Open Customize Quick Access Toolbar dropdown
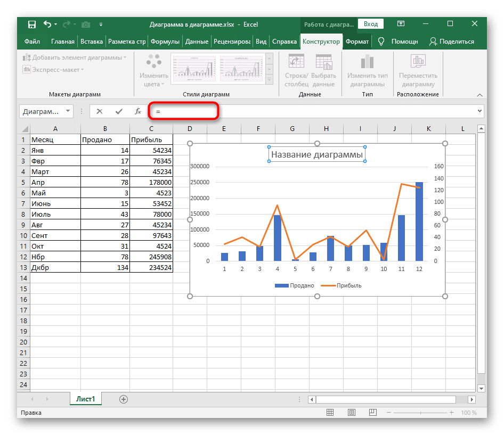 click(x=101, y=24)
